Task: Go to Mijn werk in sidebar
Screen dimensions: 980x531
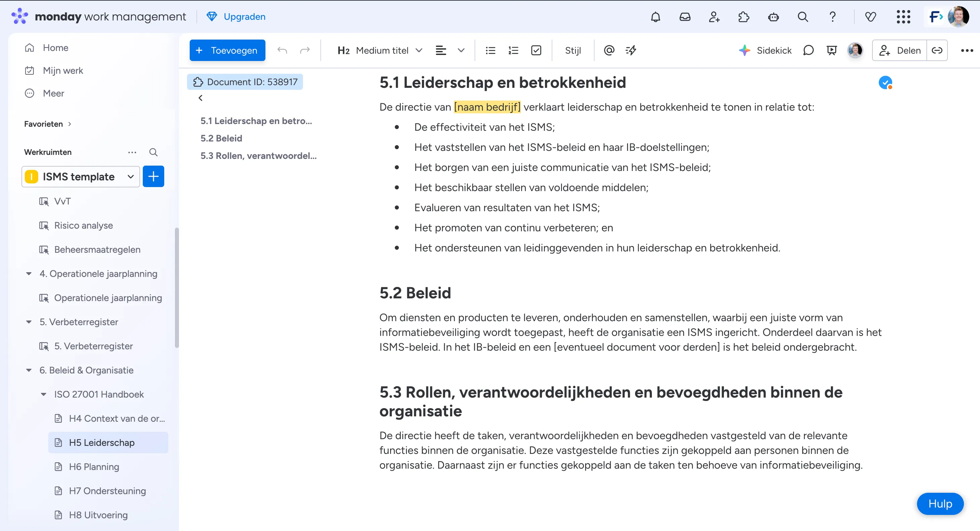Action: (x=63, y=70)
